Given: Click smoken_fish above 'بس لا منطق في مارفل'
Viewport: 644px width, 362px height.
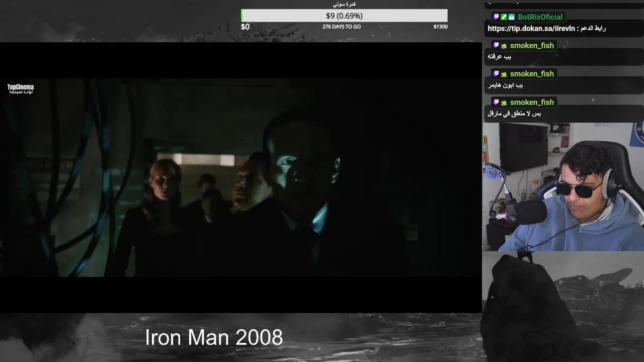Looking at the screenshot, I should pyautogui.click(x=532, y=103).
